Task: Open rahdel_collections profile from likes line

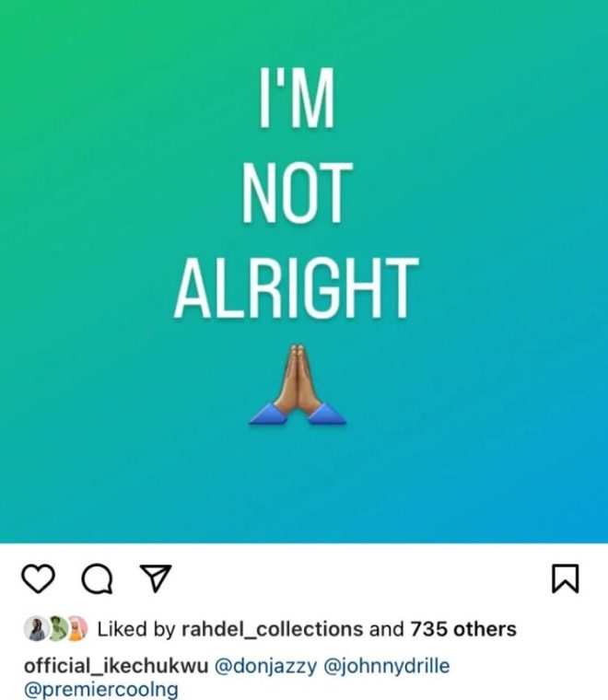Action: [273, 629]
